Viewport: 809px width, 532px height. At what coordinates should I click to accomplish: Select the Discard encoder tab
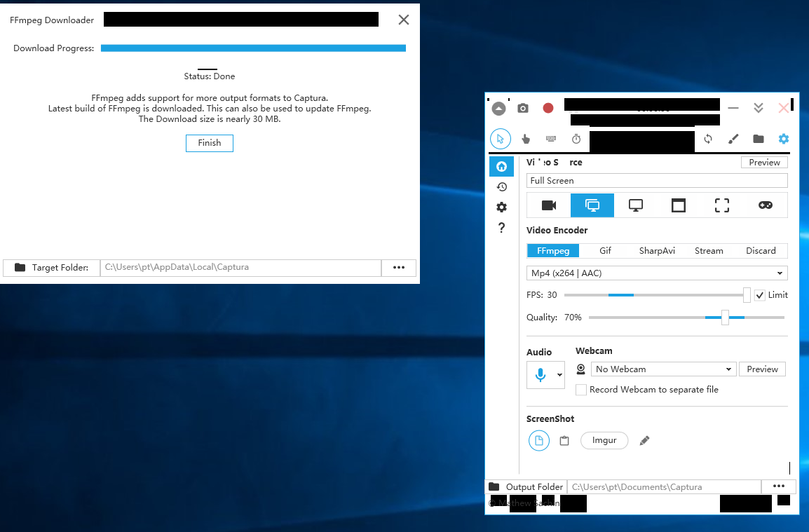[x=761, y=251]
